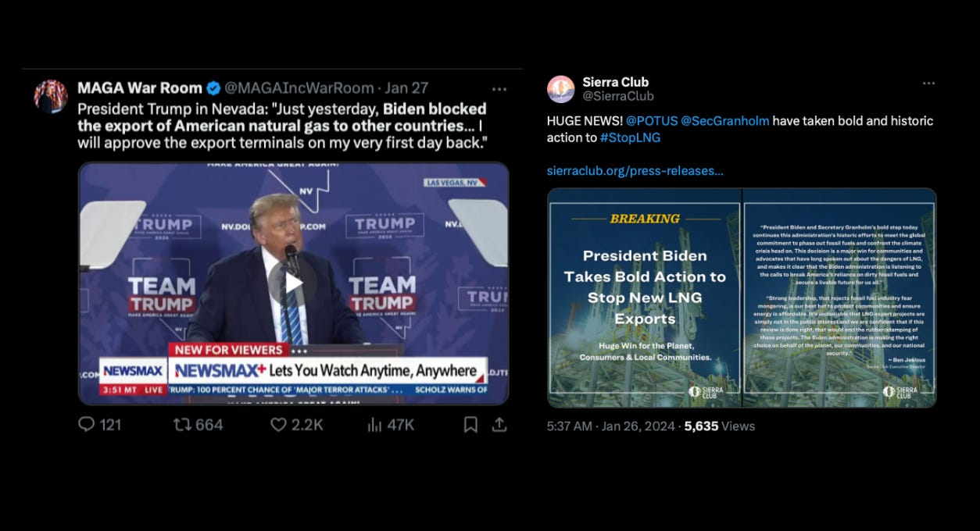Retweet the MAGA War Room post
The width and height of the screenshot is (980, 531).
181,424
